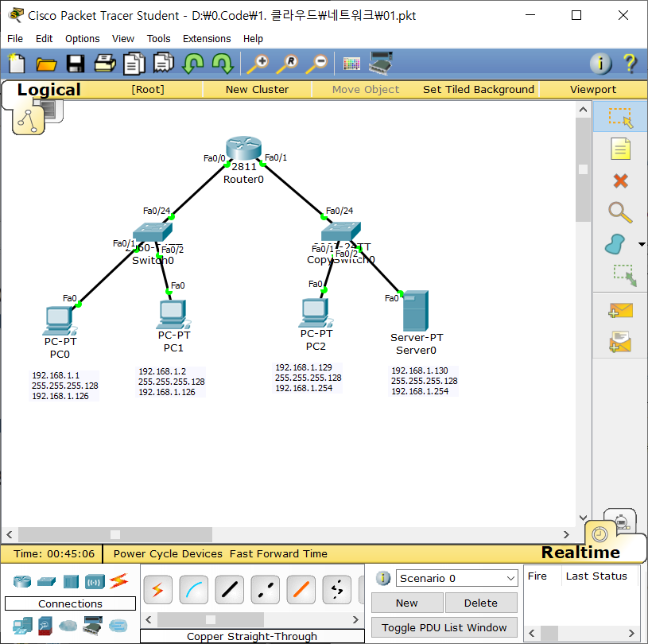Click the New scenario button
The image size is (648, 644).
pos(407,603)
